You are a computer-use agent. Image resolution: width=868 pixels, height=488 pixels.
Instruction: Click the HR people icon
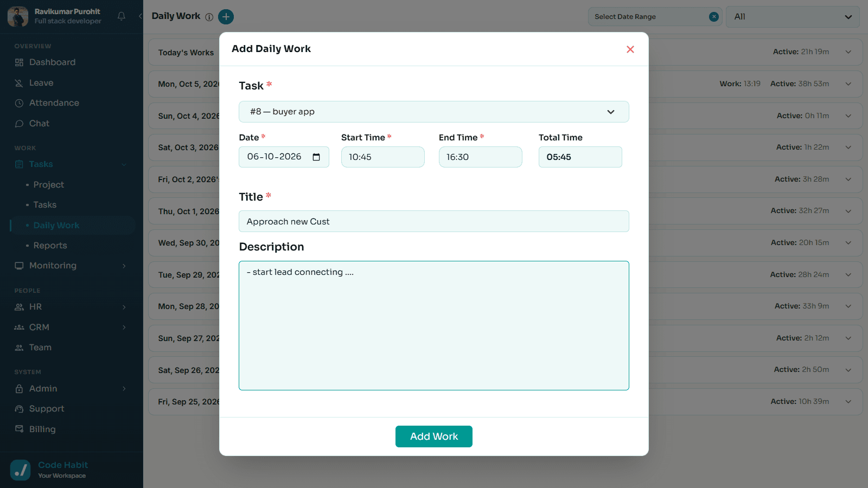(x=19, y=307)
